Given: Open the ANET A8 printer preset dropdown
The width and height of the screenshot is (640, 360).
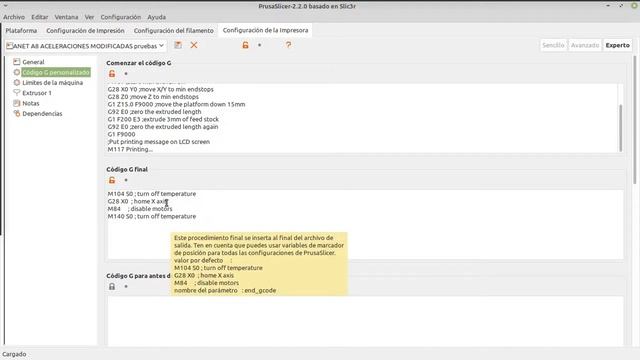Looking at the screenshot, I should pos(85,46).
